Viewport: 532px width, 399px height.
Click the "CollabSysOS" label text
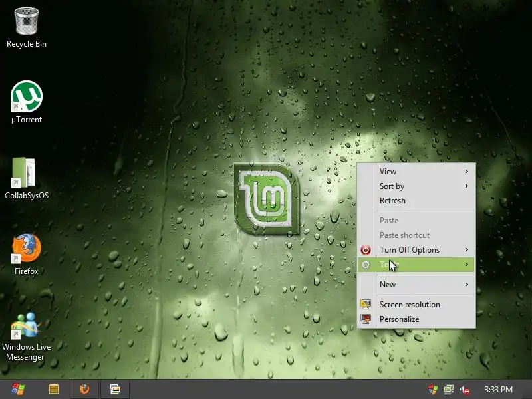(x=27, y=196)
